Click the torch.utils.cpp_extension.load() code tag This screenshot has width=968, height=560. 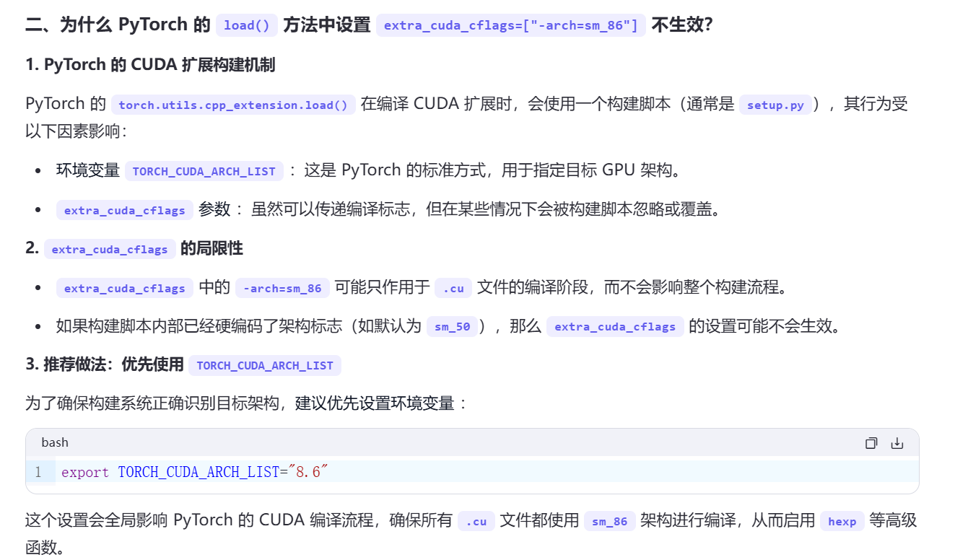(233, 105)
